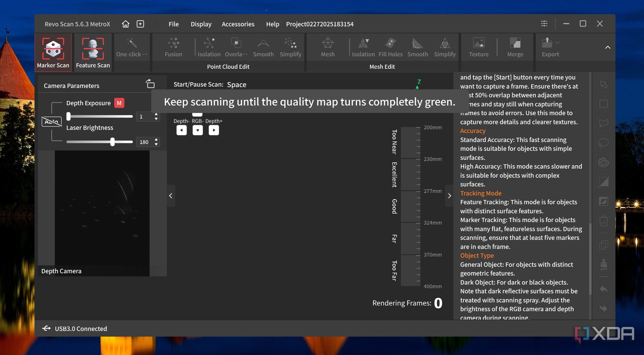Click the Fusion point cloud tool
The width and height of the screenshot is (644, 355).
(173, 47)
